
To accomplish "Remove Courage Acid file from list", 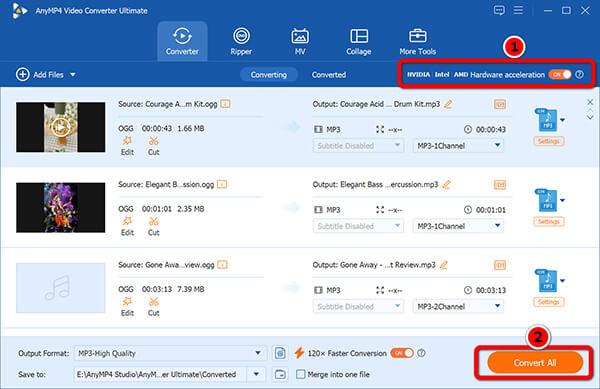I will click(x=590, y=102).
